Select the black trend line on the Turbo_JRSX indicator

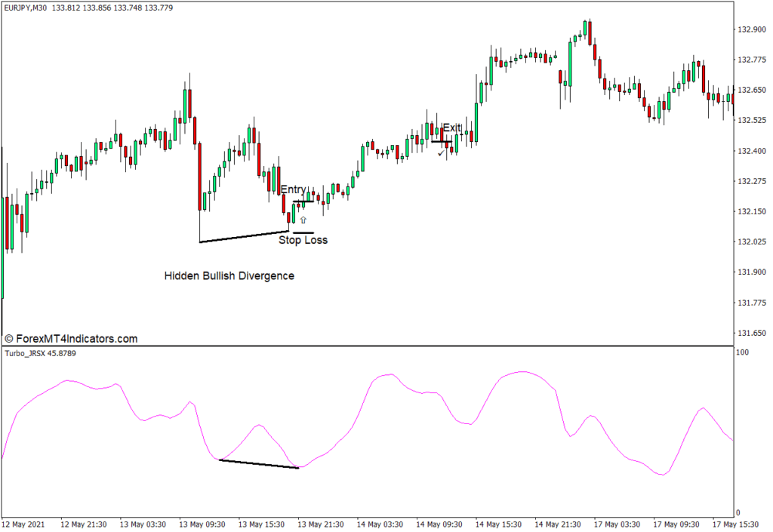[x=259, y=464]
